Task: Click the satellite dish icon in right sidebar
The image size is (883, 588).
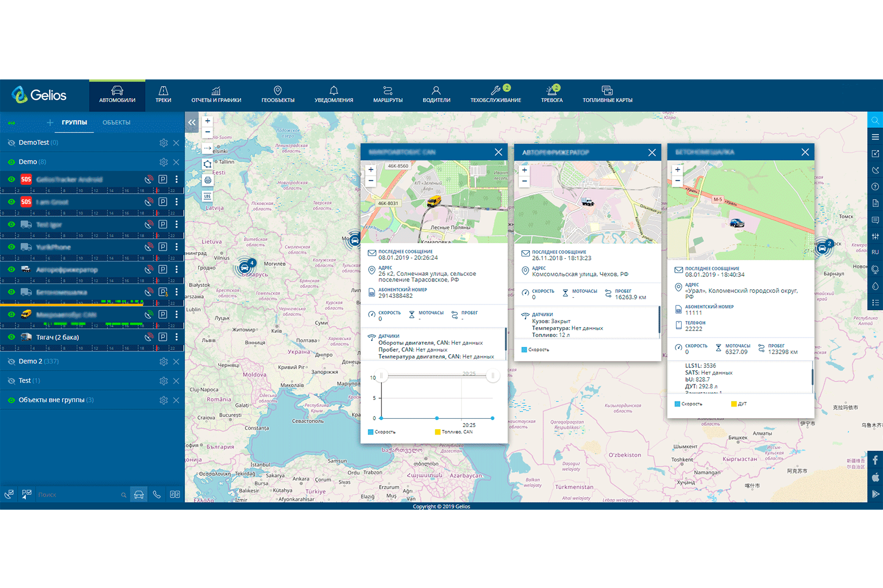Action: [875, 170]
